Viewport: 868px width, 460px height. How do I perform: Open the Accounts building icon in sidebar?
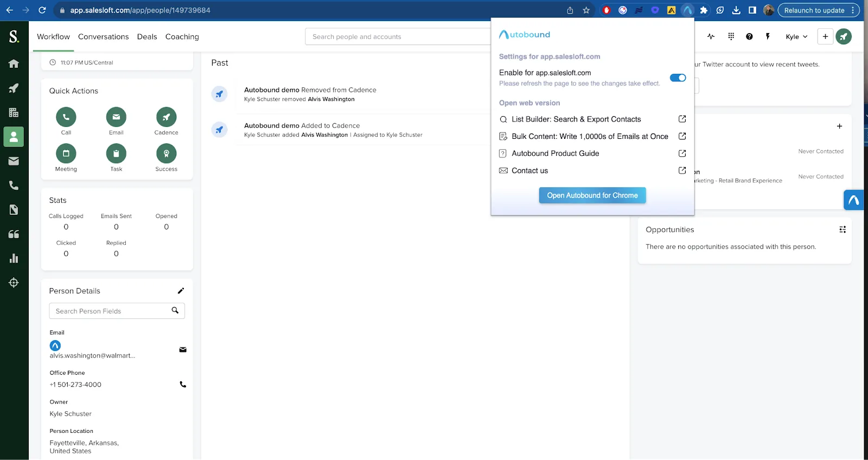click(14, 112)
